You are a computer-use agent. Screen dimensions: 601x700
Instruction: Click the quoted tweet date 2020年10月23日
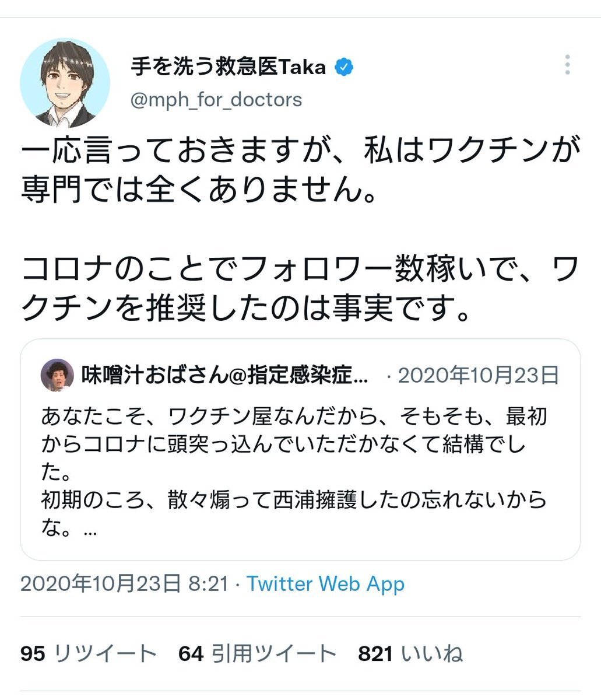click(x=478, y=375)
